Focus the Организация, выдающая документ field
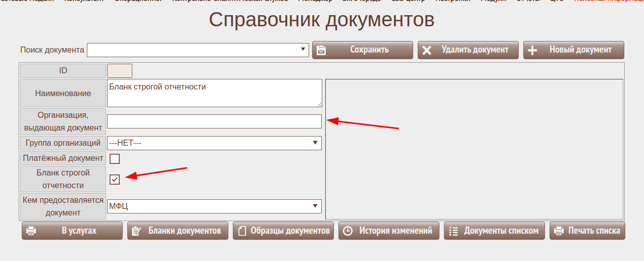644x261 pixels. (x=214, y=121)
